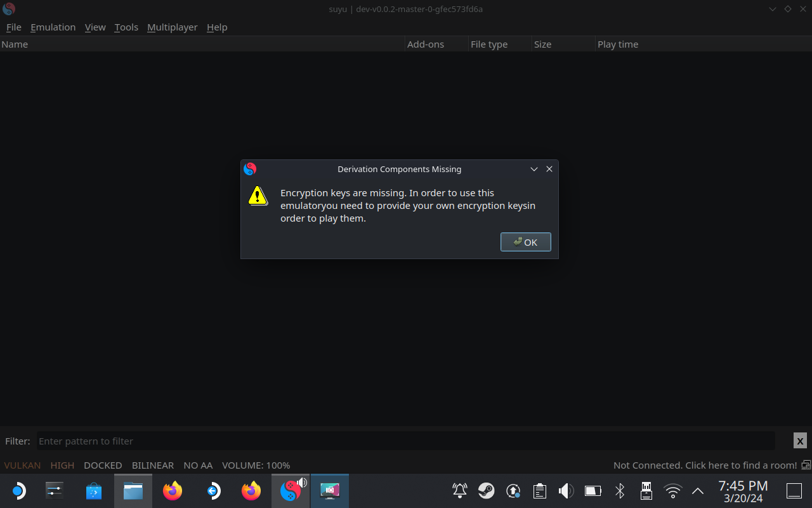Open the Wi-Fi networks tray icon

(672, 491)
